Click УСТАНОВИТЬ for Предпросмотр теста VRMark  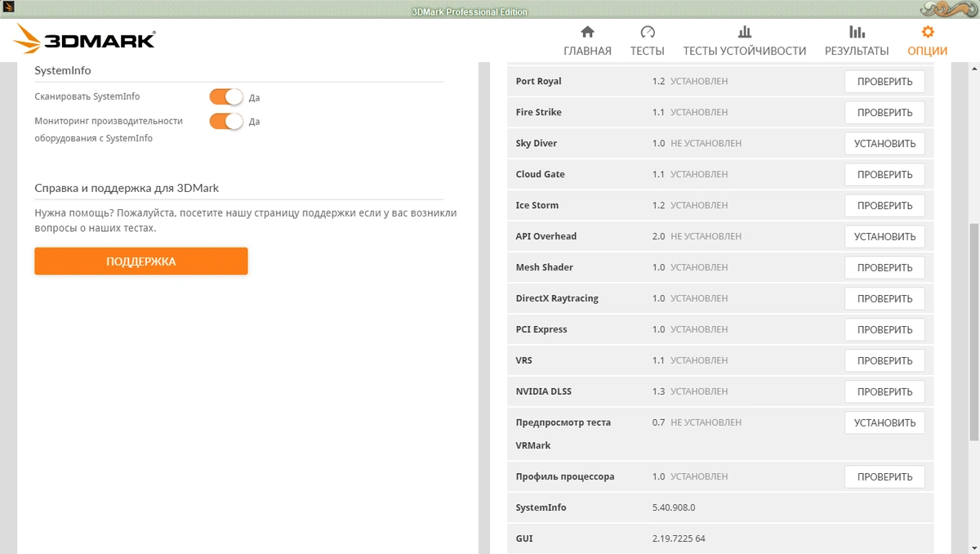pos(884,423)
